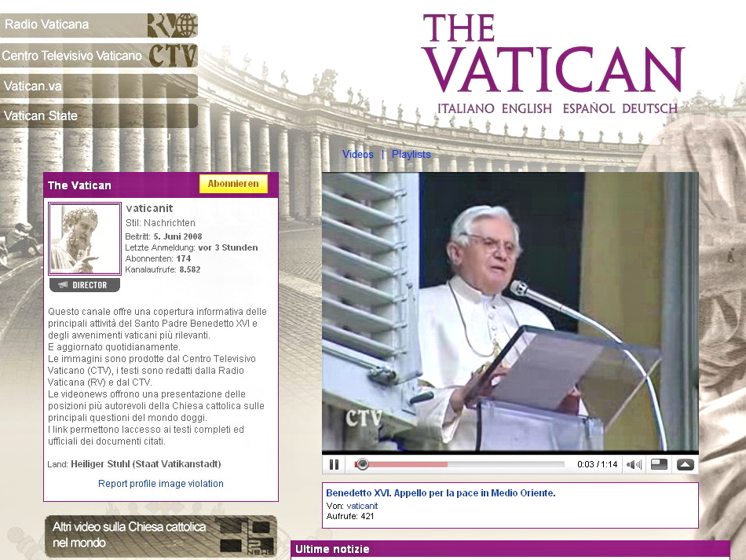Open Radio Vaticana link
This screenshot has width=746, height=560.
coord(46,24)
